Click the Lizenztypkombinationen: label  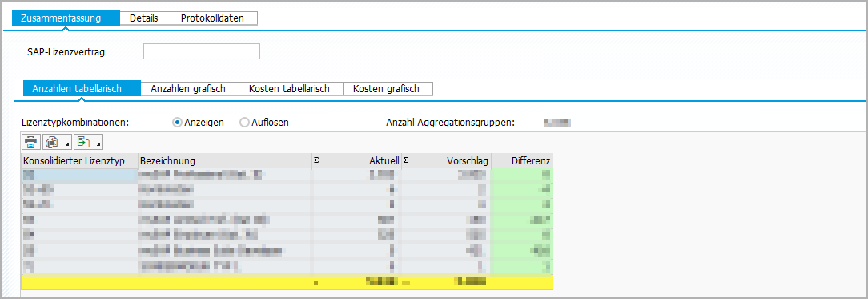(75, 123)
